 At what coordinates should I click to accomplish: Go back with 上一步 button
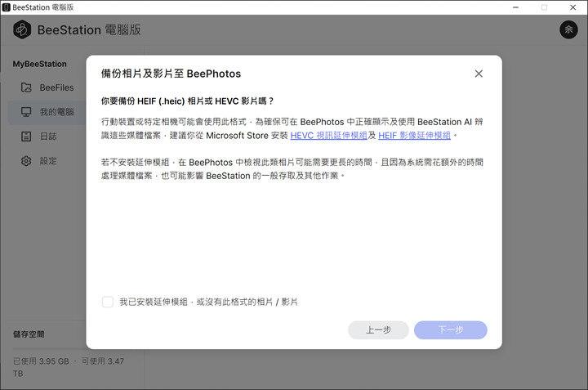point(378,330)
